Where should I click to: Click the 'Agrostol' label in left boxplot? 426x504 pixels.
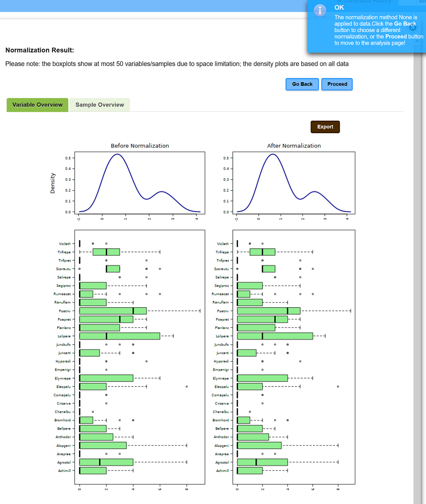[x=64, y=462]
